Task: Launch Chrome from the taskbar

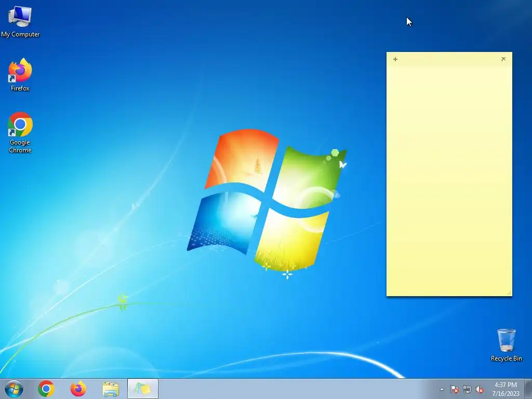Action: (46, 389)
